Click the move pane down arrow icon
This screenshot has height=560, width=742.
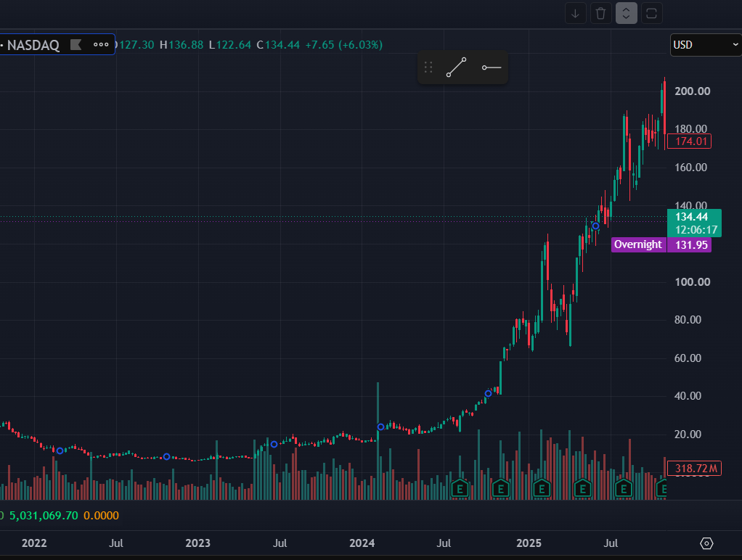[576, 13]
